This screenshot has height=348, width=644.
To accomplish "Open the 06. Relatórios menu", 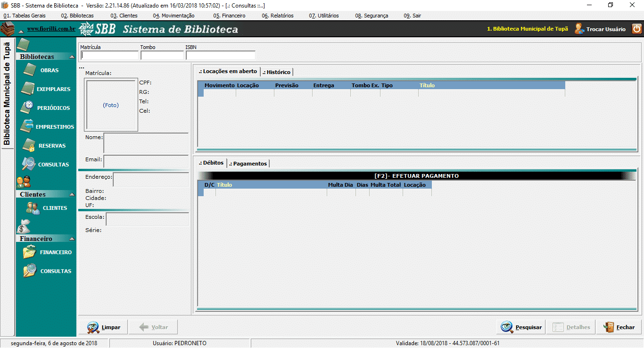I will (278, 16).
